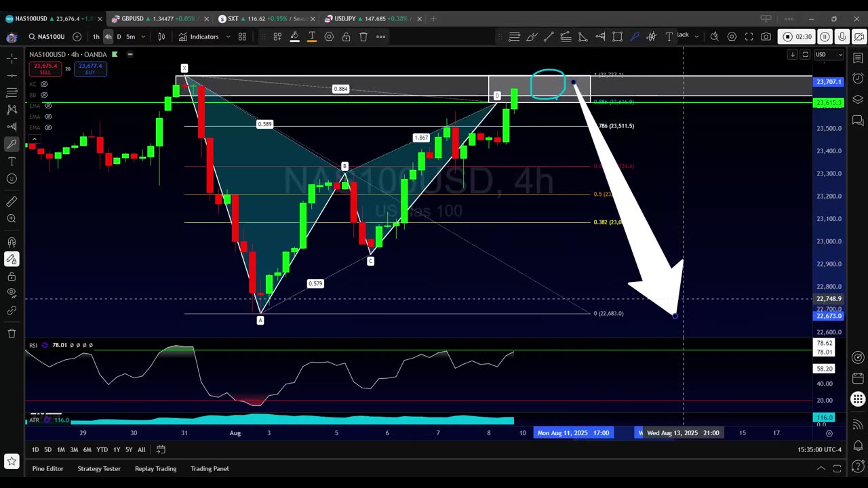Open the calendar panel in right sidebar
This screenshot has height=488, width=868.
click(x=858, y=378)
